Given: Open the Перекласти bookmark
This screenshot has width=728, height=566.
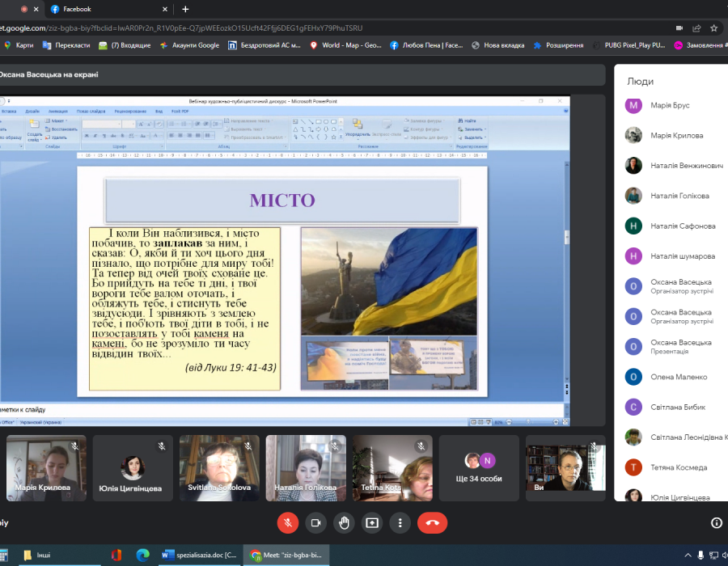Looking at the screenshot, I should (x=67, y=45).
